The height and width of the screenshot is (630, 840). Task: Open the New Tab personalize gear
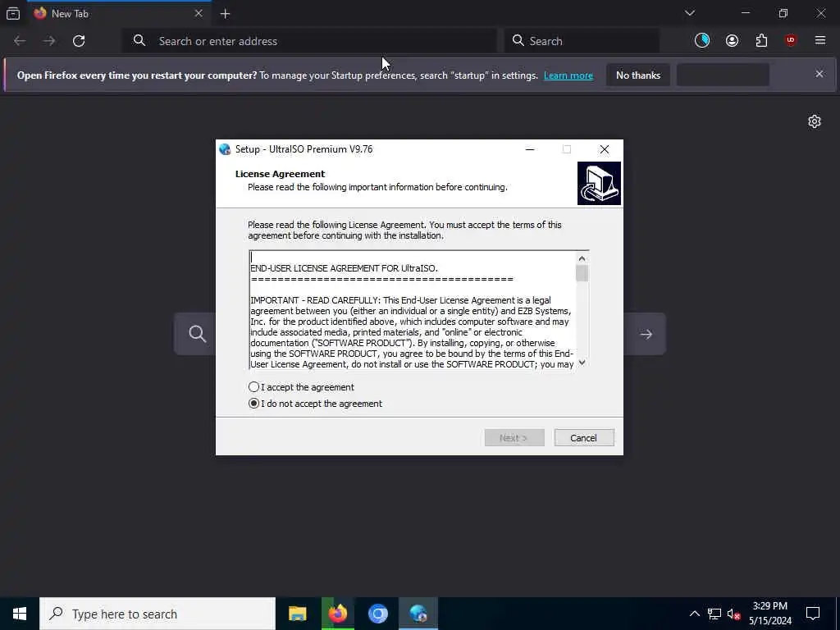815,121
